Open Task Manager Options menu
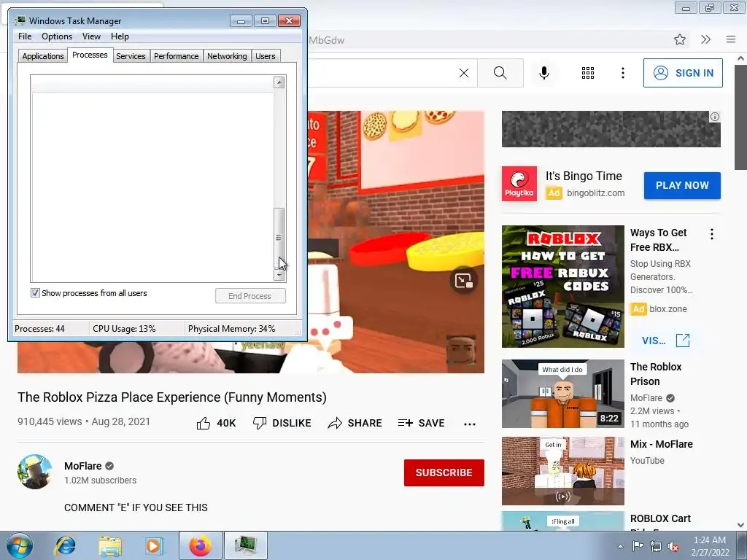 [57, 36]
